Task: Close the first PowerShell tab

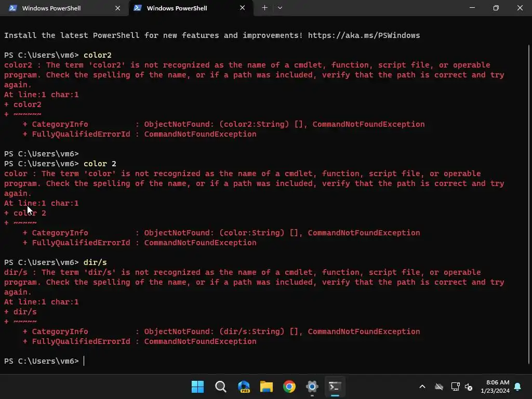Action: tap(118, 8)
